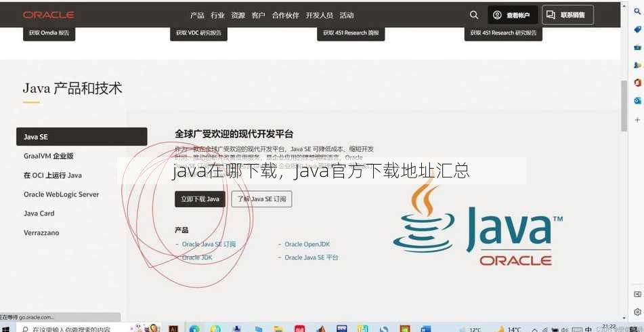
Task: Click the page vertical scrollbar thumb
Action: pyautogui.click(x=624, y=106)
